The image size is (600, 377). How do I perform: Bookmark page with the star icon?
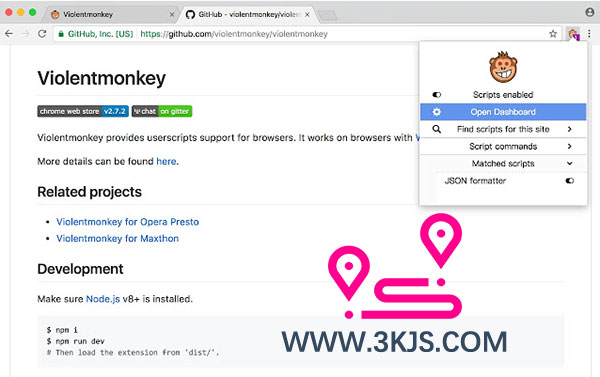553,34
